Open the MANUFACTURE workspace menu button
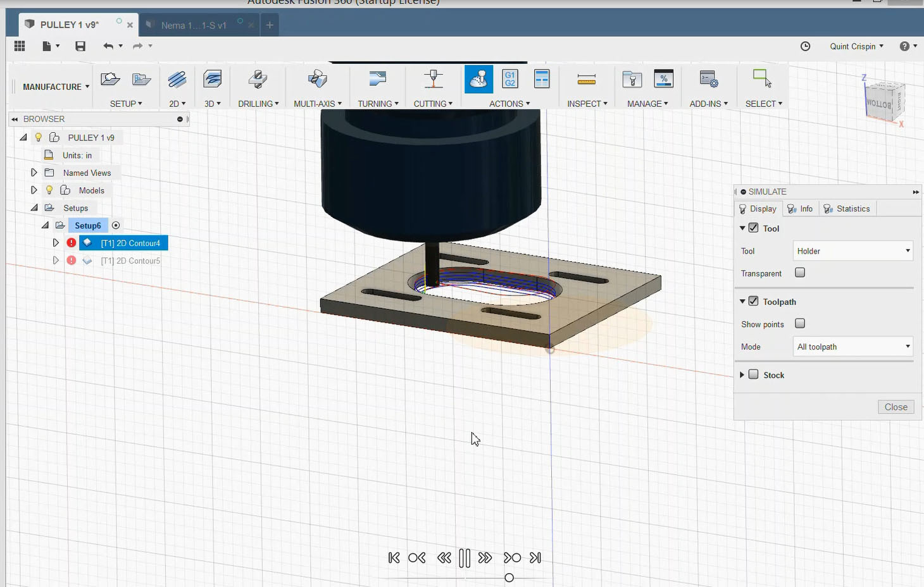This screenshot has height=587, width=924. click(56, 87)
